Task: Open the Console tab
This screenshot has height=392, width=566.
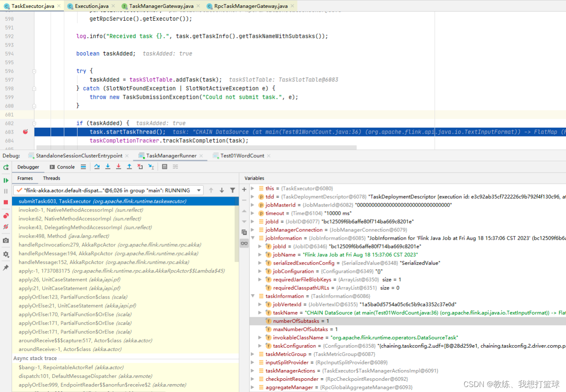Action: pos(62,167)
